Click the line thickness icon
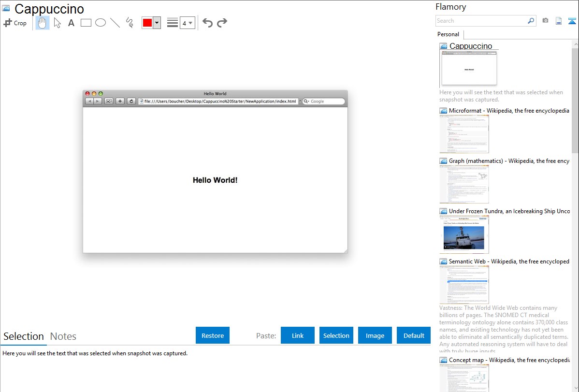Viewport: 579px width, 392px height. point(172,23)
